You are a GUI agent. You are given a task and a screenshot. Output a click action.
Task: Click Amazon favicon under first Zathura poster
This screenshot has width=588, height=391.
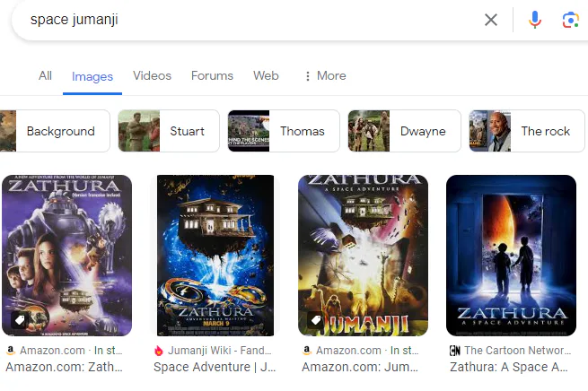tap(11, 351)
